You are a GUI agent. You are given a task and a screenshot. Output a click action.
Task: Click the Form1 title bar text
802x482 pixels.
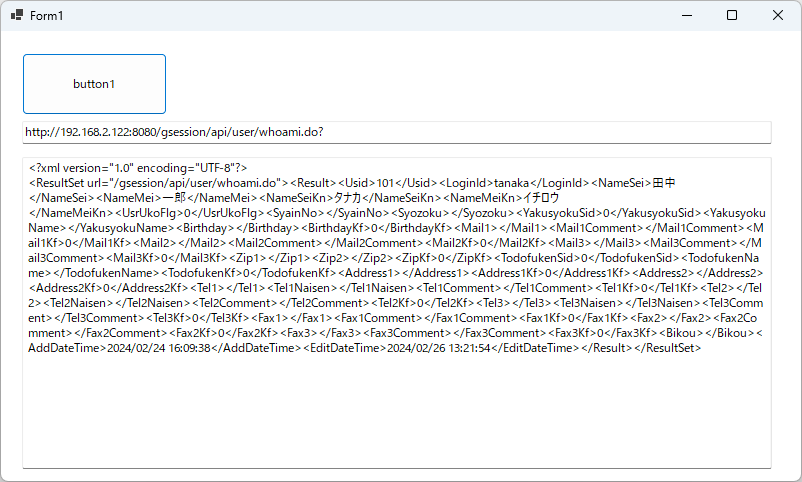point(47,16)
